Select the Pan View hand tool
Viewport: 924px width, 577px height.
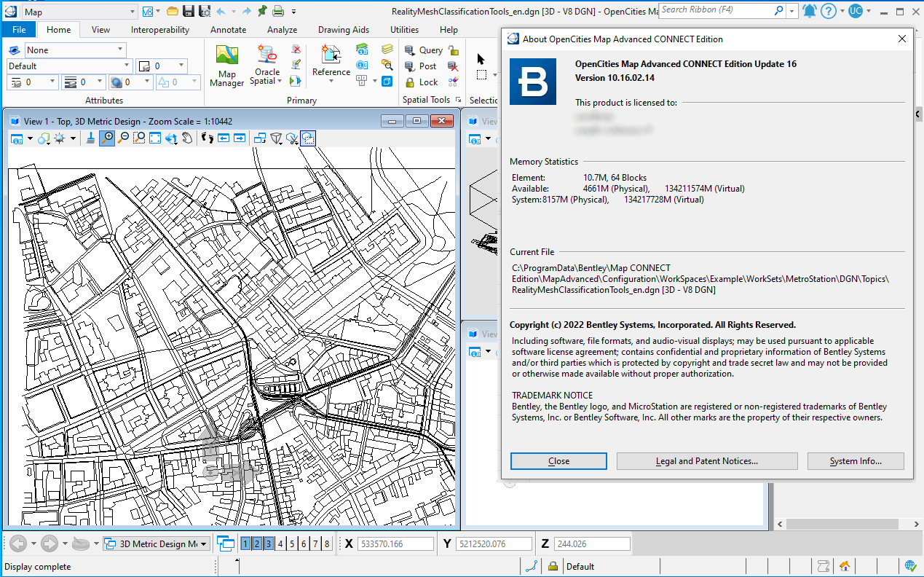pyautogui.click(x=187, y=138)
